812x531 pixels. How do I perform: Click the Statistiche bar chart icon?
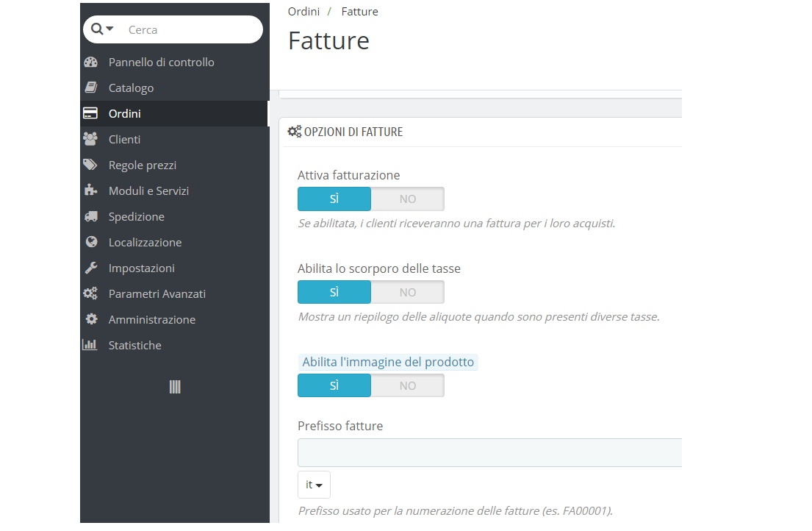pyautogui.click(x=90, y=345)
